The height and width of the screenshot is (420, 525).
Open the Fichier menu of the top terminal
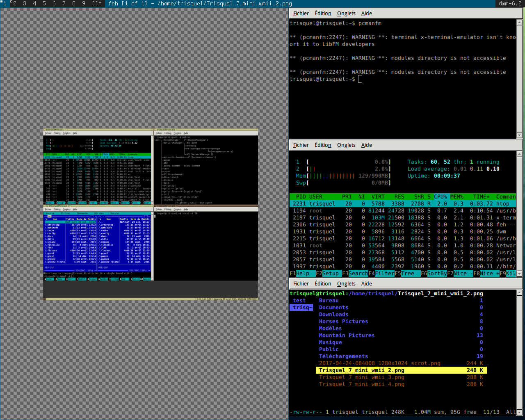(x=301, y=13)
